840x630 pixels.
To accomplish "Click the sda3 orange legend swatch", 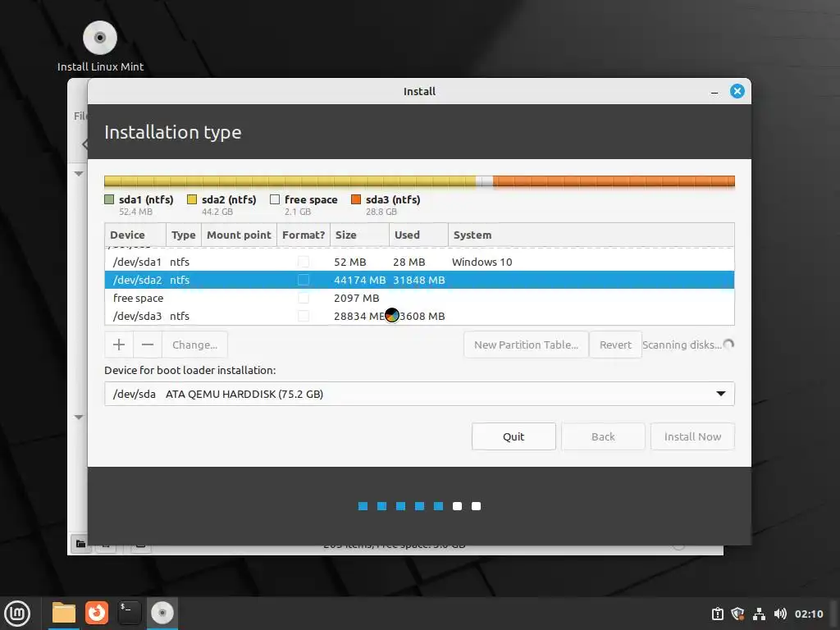I will [356, 199].
